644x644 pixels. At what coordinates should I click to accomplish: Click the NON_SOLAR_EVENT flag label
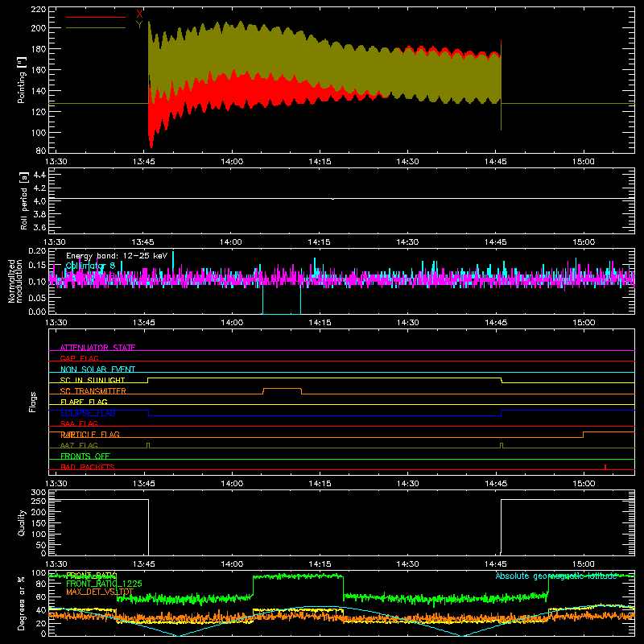pos(97,369)
